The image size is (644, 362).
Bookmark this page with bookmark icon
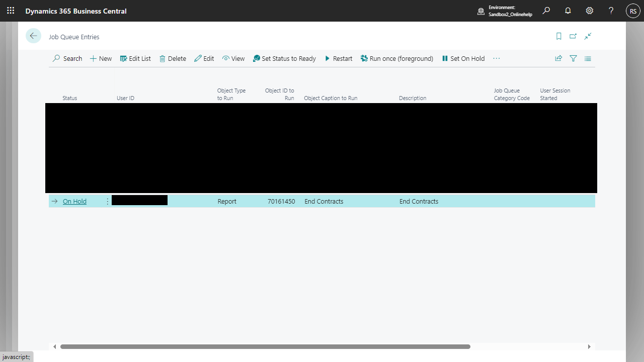(x=558, y=36)
